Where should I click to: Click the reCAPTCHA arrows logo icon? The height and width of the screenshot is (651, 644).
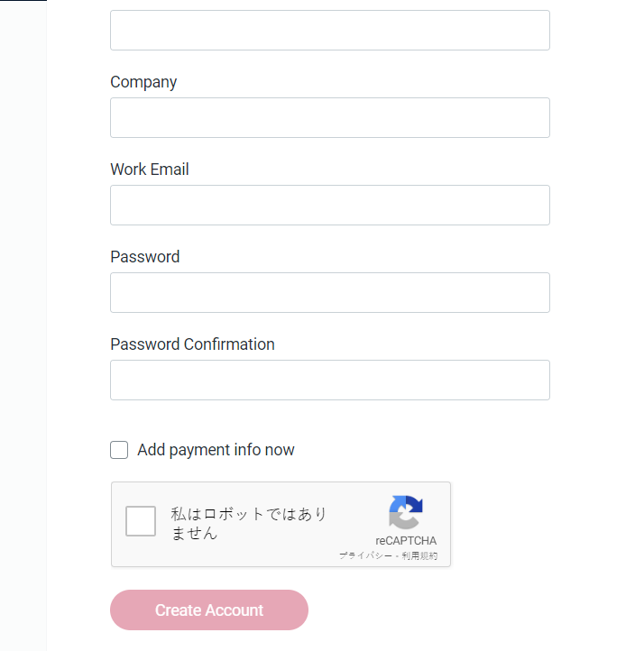tap(406, 513)
